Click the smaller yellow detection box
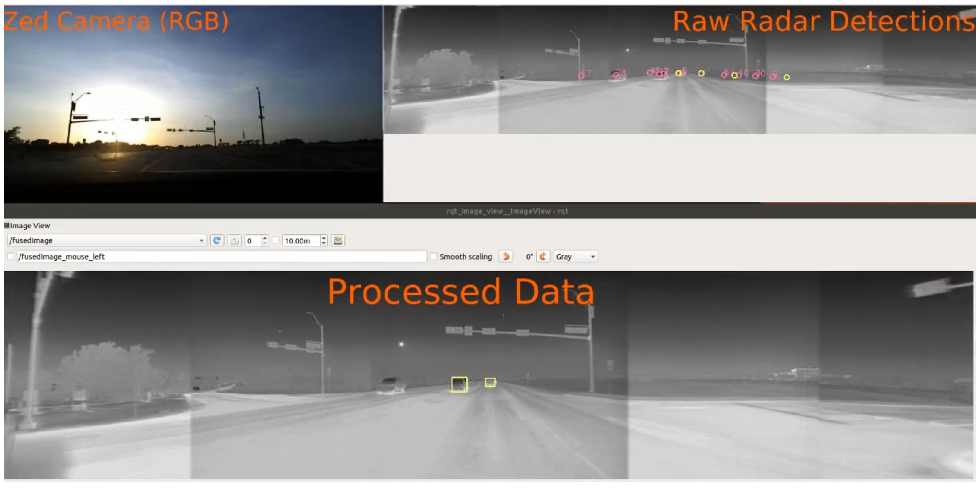The width and height of the screenshot is (980, 489). coord(490,383)
